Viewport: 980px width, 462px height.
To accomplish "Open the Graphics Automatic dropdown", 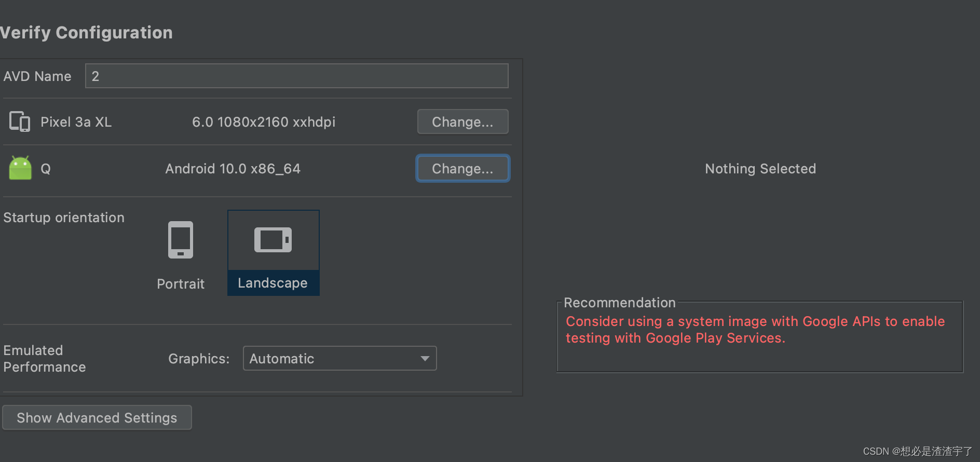I will 333,359.
